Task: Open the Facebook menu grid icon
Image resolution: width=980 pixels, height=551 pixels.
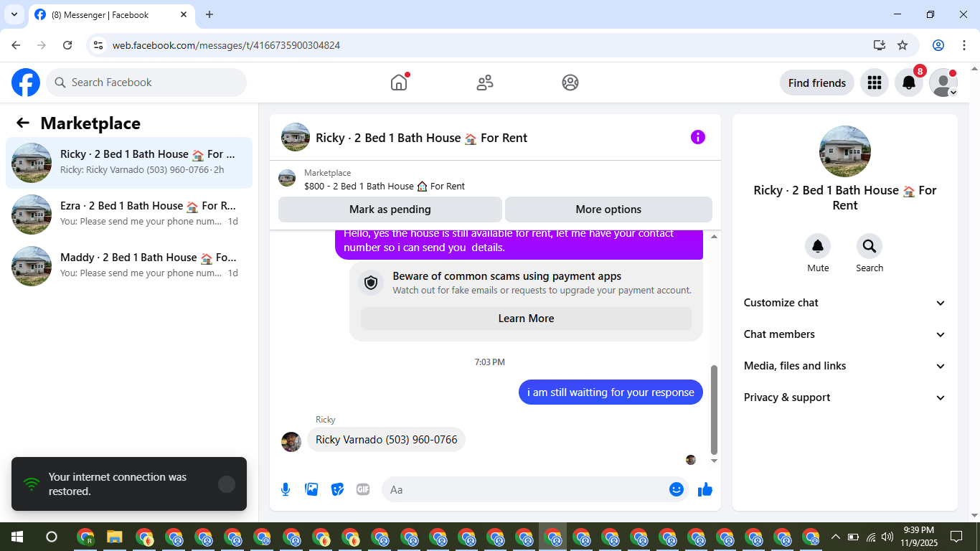Action: click(874, 83)
